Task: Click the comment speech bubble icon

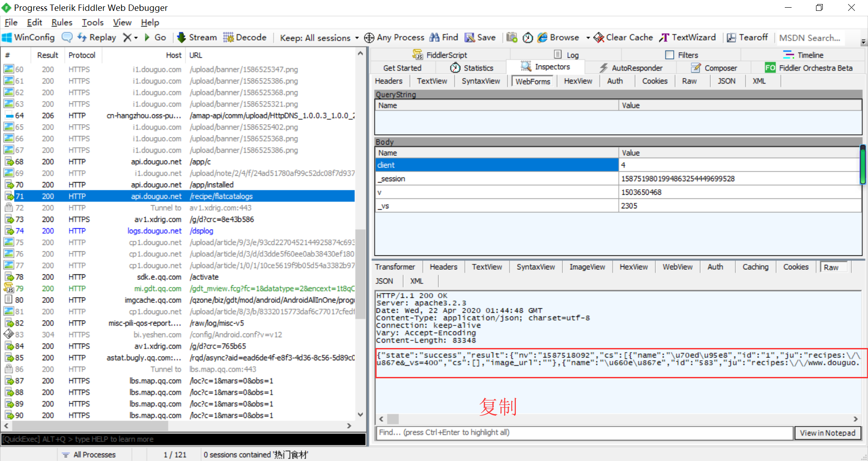Action: (x=67, y=38)
